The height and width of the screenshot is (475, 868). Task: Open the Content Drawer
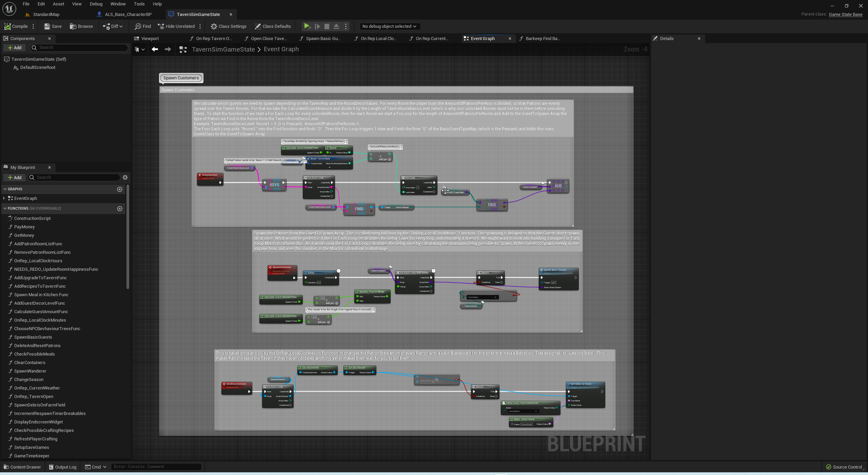pyautogui.click(x=22, y=467)
